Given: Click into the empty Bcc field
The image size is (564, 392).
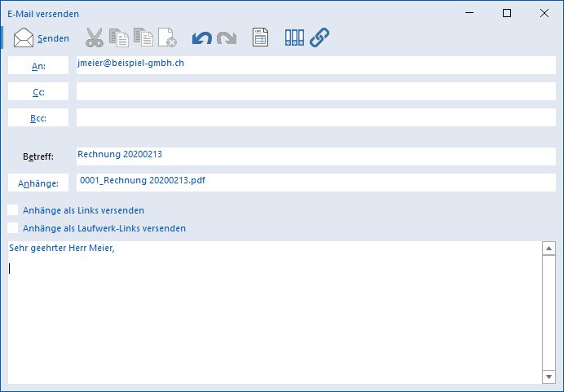Looking at the screenshot, I should pyautogui.click(x=315, y=117).
